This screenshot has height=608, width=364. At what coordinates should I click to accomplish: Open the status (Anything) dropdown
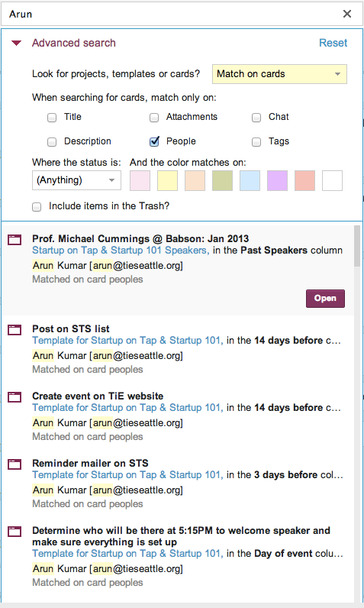tap(76, 180)
